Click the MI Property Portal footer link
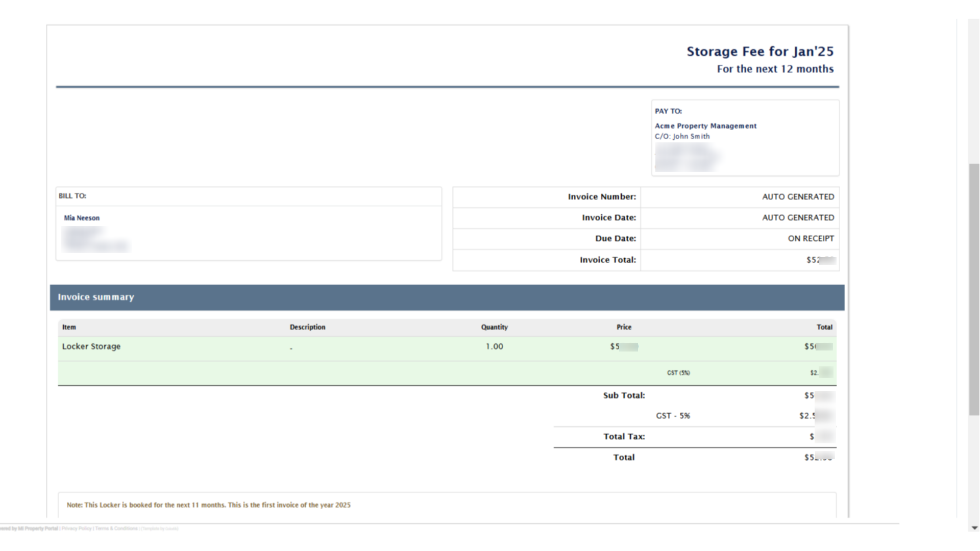Viewport: 980px width, 551px height. click(38, 529)
